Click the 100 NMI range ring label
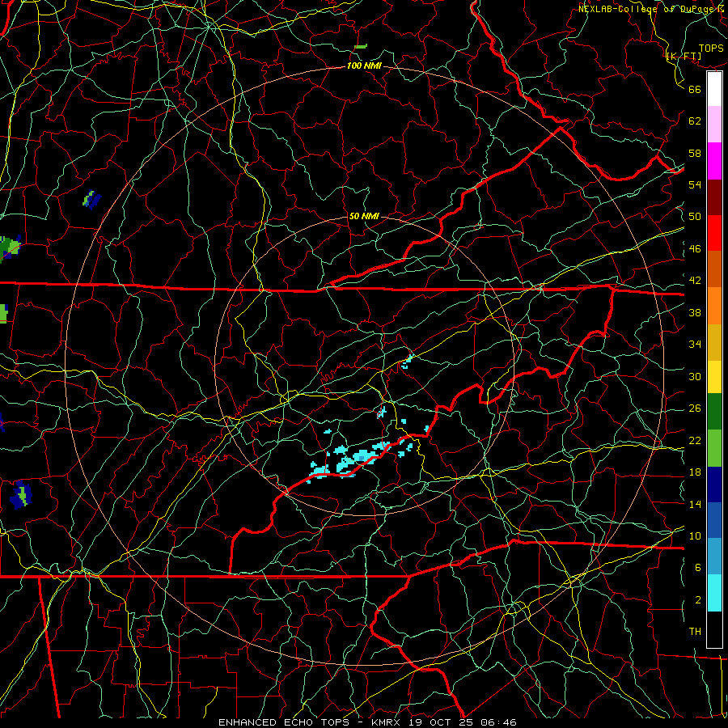728x728 pixels. pos(364,66)
